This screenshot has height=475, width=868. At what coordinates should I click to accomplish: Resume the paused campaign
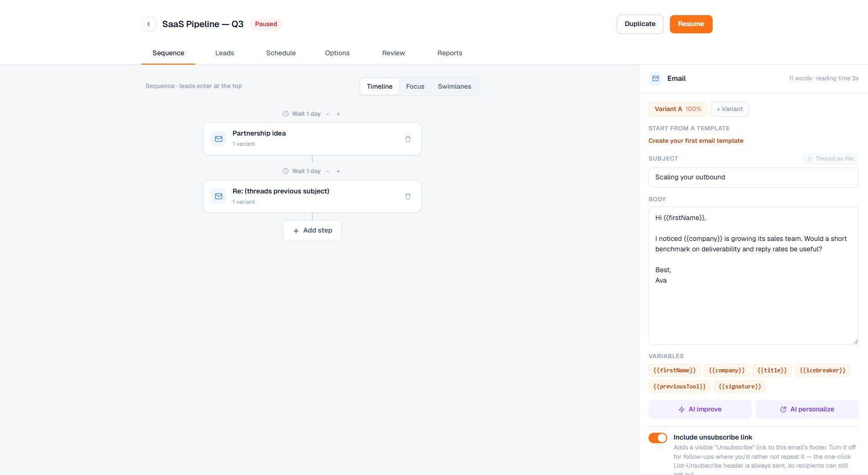click(x=691, y=24)
